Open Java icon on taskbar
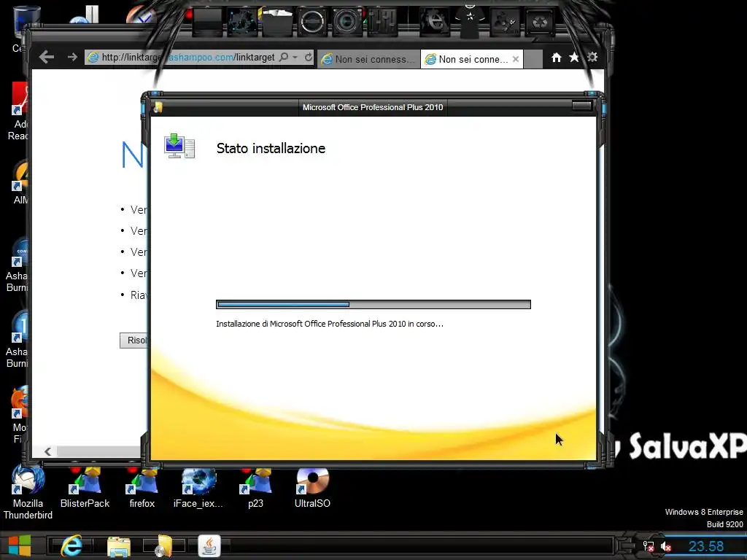This screenshot has height=560, width=747. 209,545
